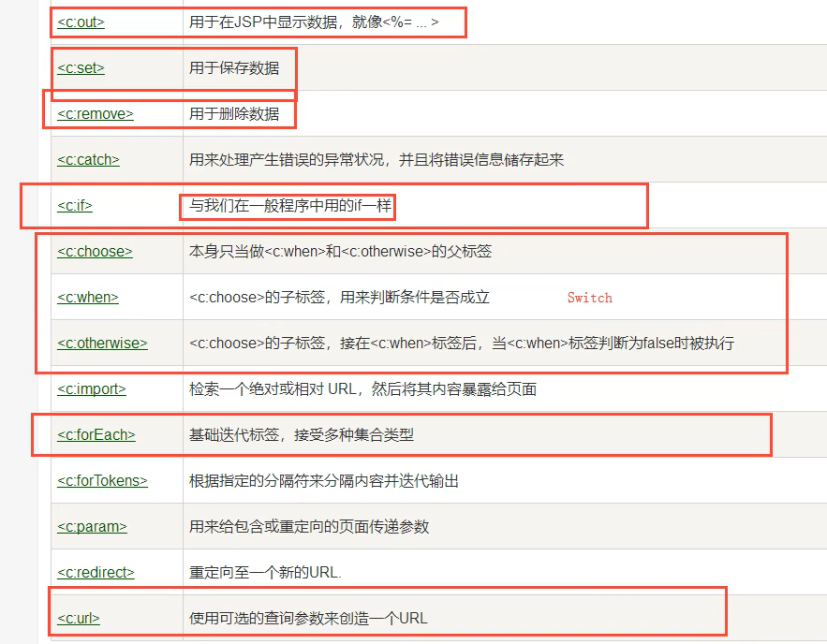The width and height of the screenshot is (827, 644).
Task: Open the <c:catch> tag link
Action: click(88, 160)
